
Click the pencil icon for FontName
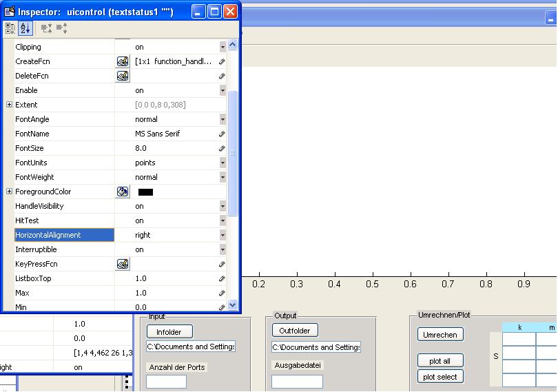point(222,134)
